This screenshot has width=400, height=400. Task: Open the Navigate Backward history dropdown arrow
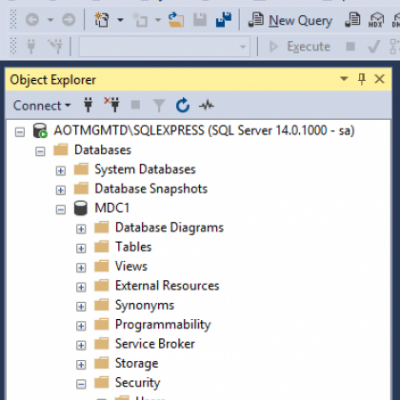50,20
